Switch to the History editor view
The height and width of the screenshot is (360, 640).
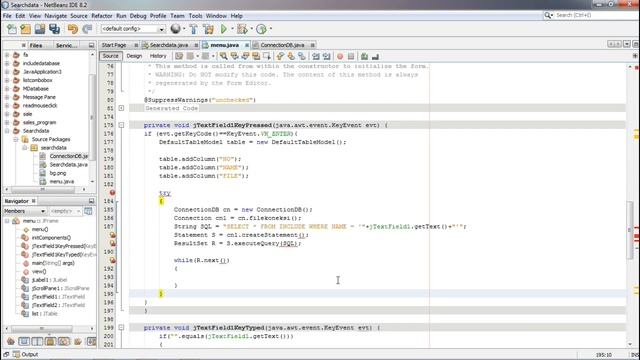tap(158, 56)
